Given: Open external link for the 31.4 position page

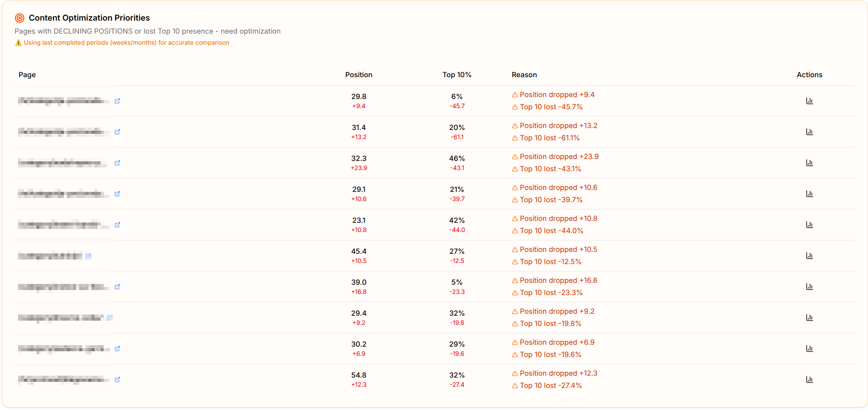Looking at the screenshot, I should (x=117, y=132).
